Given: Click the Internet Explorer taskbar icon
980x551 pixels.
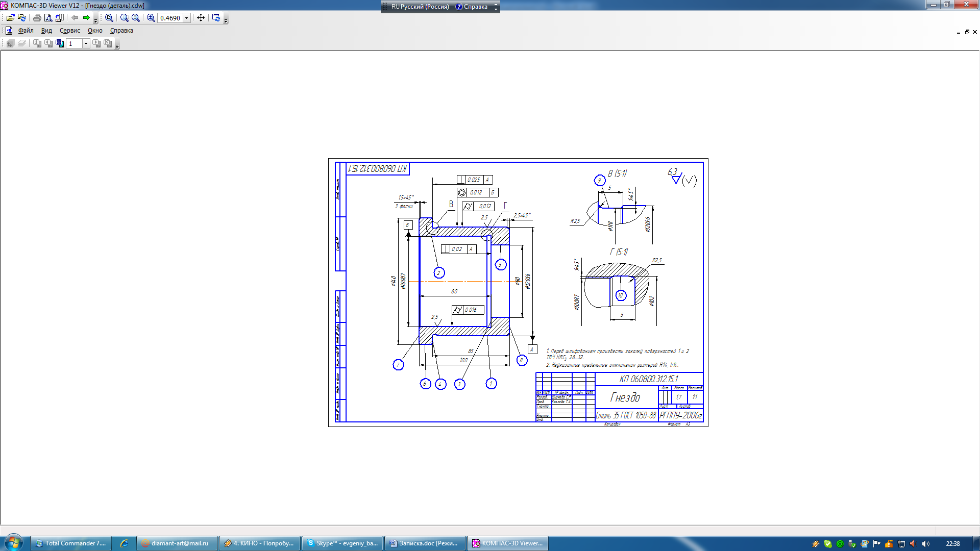Looking at the screenshot, I should tap(124, 543).
